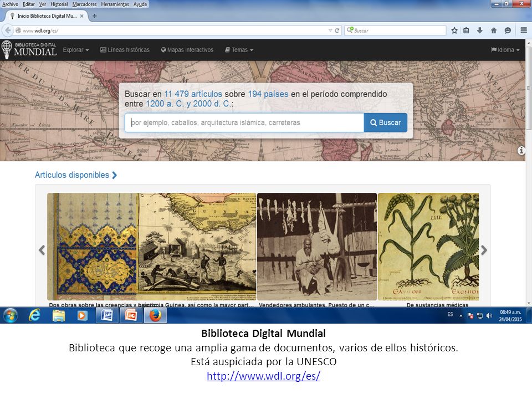532x399 pixels.
Task: Open the URL bar history dropdown arrow
Action: tap(330, 30)
